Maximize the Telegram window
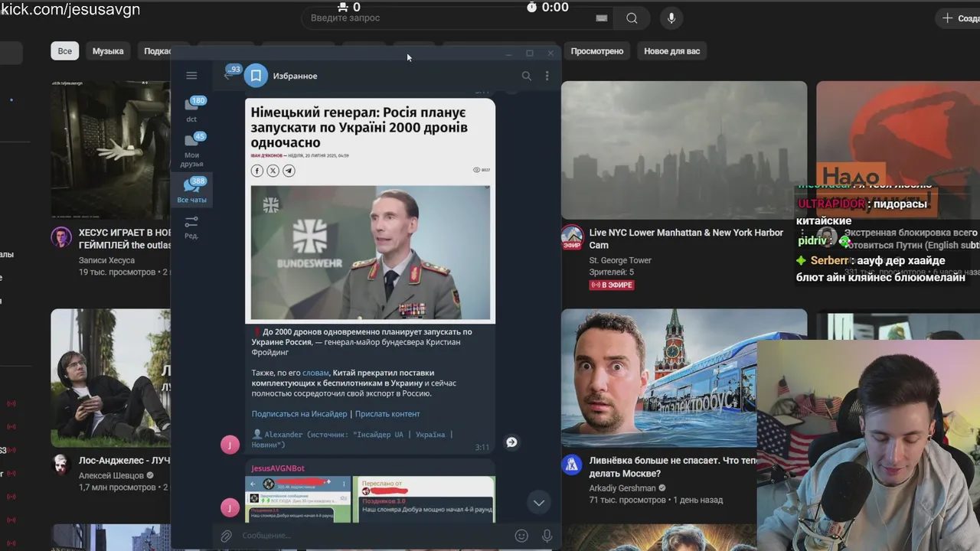The width and height of the screenshot is (980, 551). pyautogui.click(x=529, y=53)
